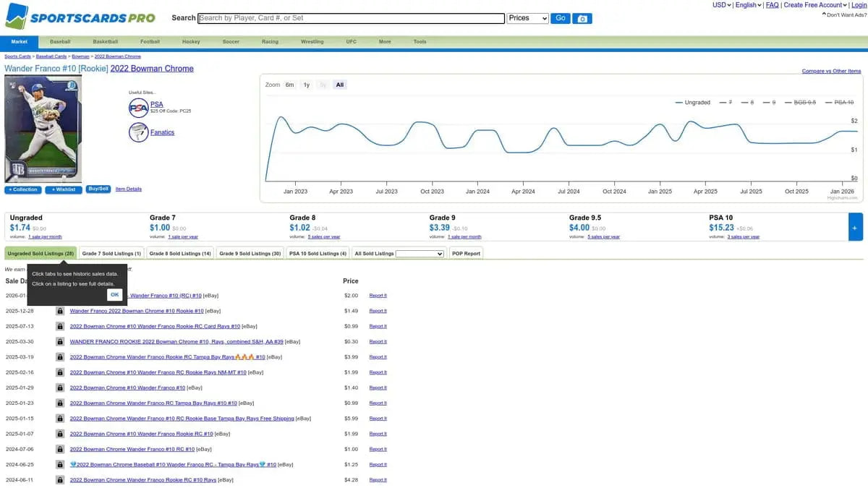Expand the All Sold Listings dropdown
Image resolution: width=868 pixels, height=488 pixels.
pyautogui.click(x=420, y=254)
